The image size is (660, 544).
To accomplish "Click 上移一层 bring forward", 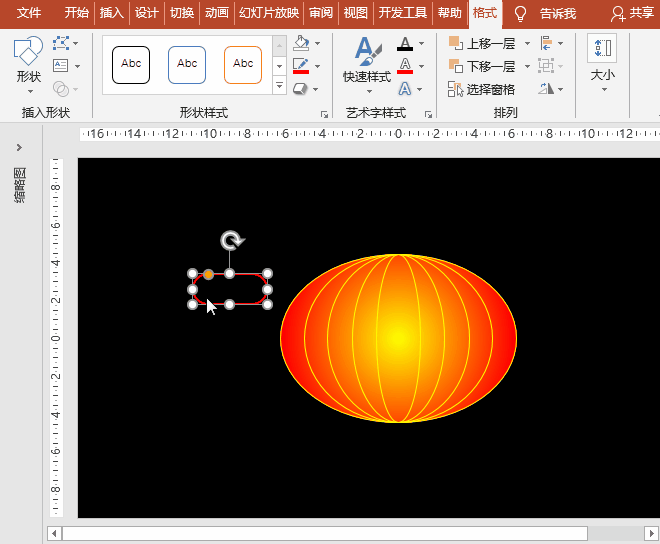I will [482, 43].
